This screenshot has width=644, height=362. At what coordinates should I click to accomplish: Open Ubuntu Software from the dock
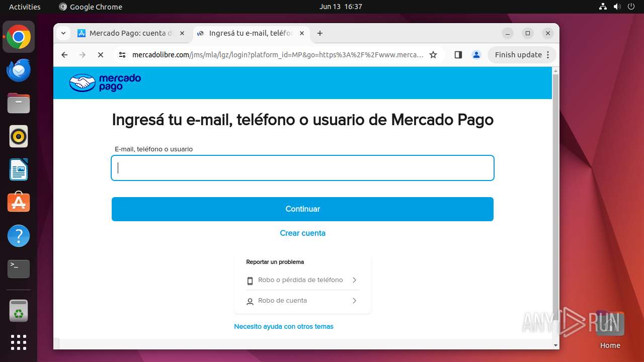point(19,203)
